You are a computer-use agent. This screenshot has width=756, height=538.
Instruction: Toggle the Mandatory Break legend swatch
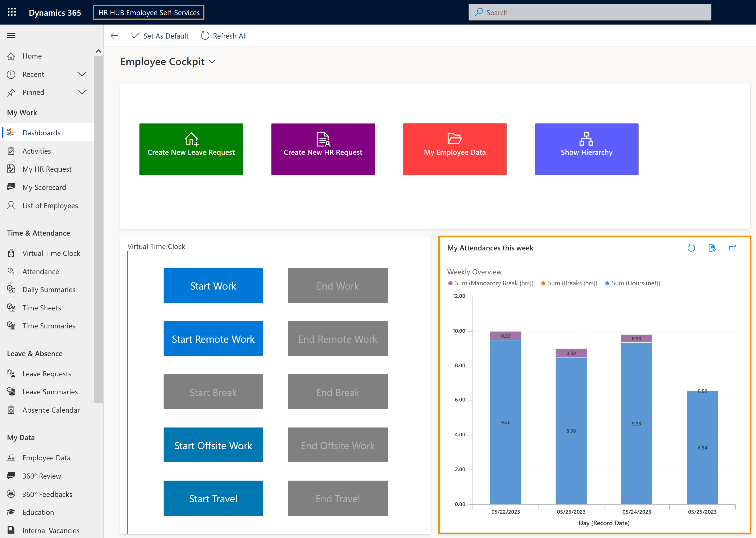coord(450,284)
